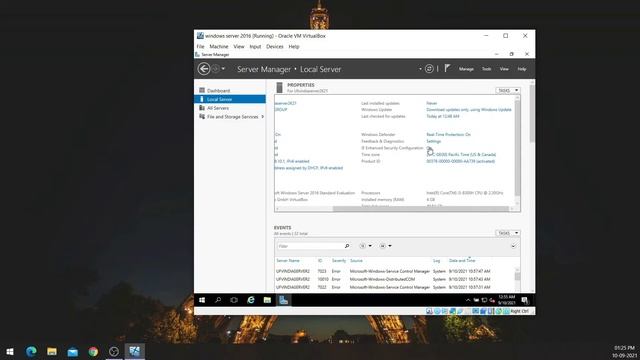Open the Mail app on the host taskbar
Image resolution: width=640 pixels, height=360 pixels.
tap(73, 351)
